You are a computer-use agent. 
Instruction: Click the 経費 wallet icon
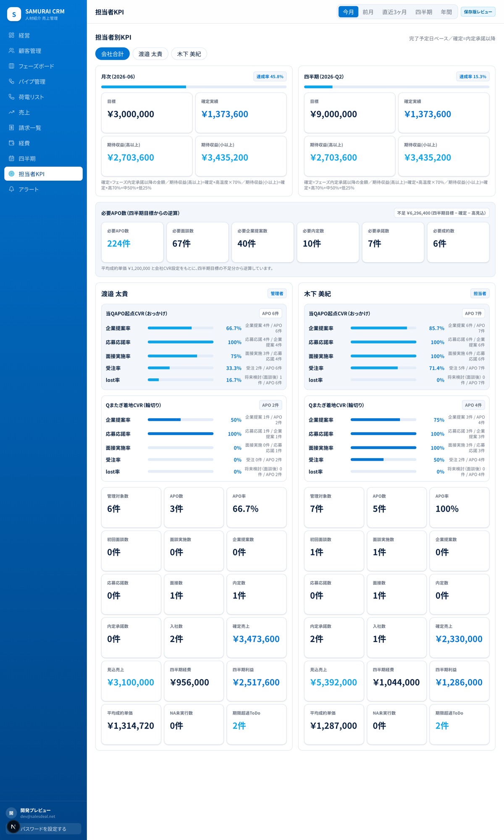11,143
